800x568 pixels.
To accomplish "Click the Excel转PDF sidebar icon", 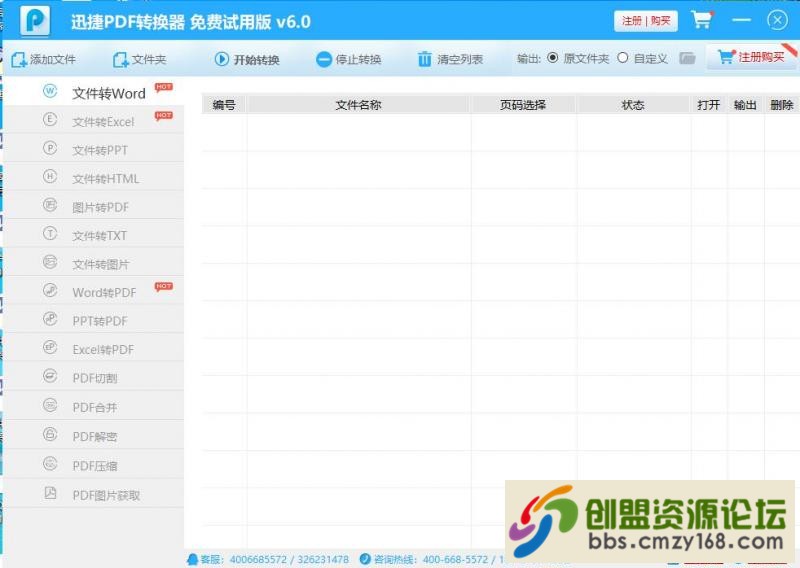I will point(50,348).
